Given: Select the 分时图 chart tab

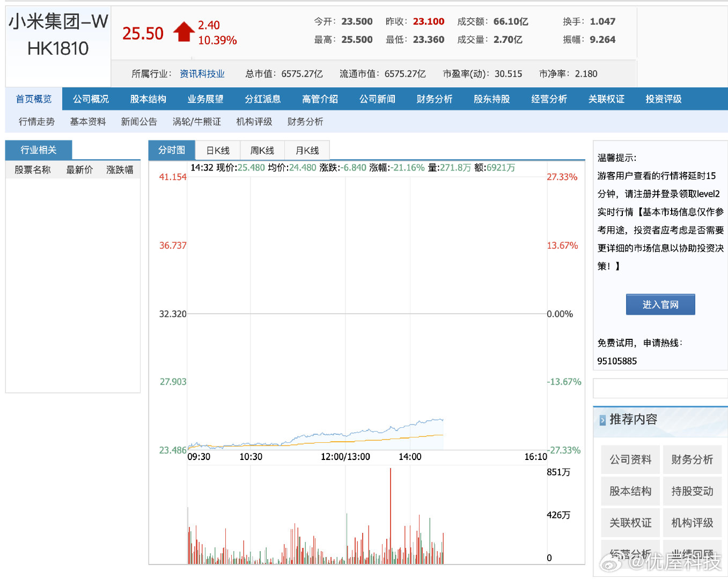Looking at the screenshot, I should [x=172, y=150].
